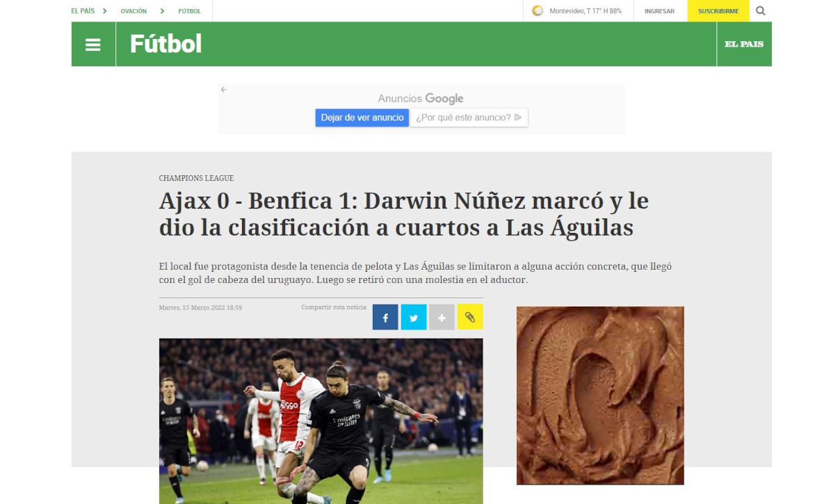Click the Ajax vs Benfica match photo

[x=321, y=421]
